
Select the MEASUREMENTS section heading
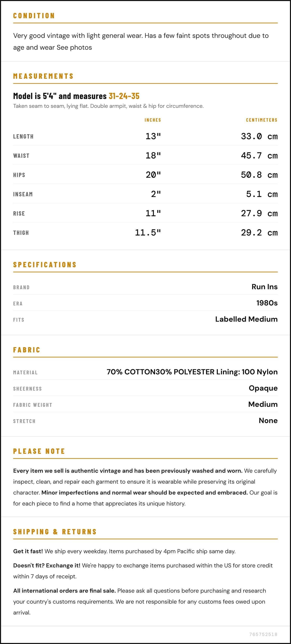pos(43,76)
